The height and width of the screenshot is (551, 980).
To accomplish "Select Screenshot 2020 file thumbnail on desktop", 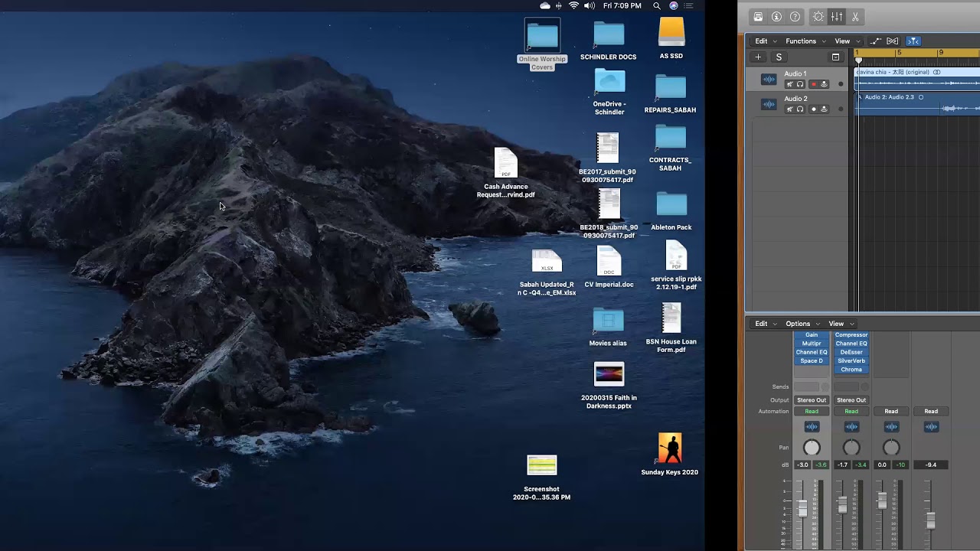I will coord(542,465).
